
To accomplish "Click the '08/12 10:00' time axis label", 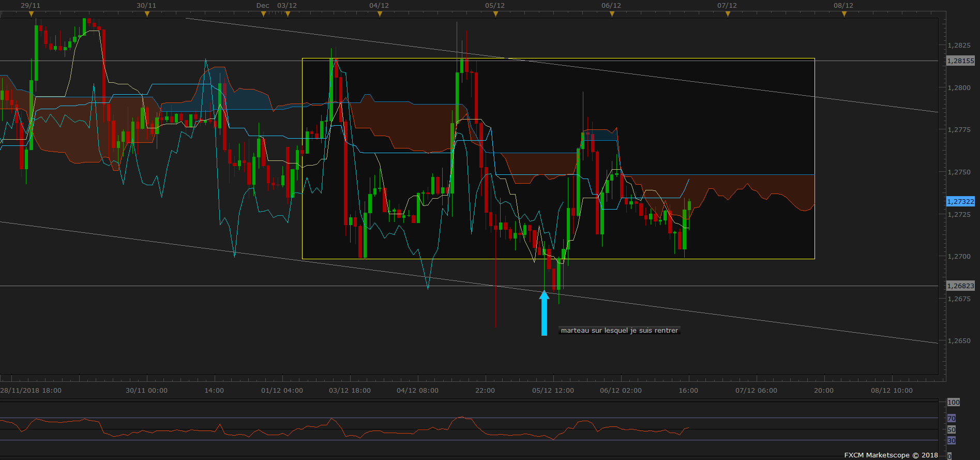I will pyautogui.click(x=892, y=391).
